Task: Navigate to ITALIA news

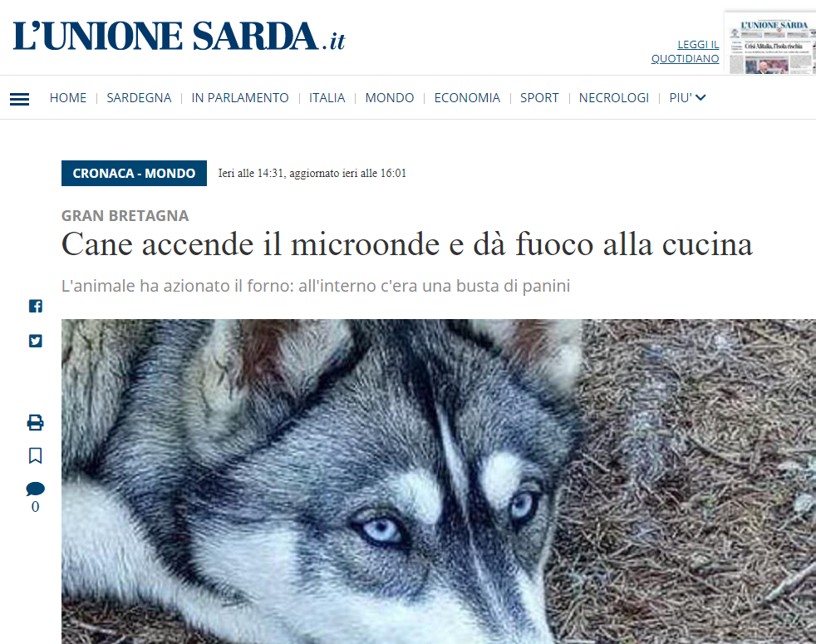Action: [327, 98]
